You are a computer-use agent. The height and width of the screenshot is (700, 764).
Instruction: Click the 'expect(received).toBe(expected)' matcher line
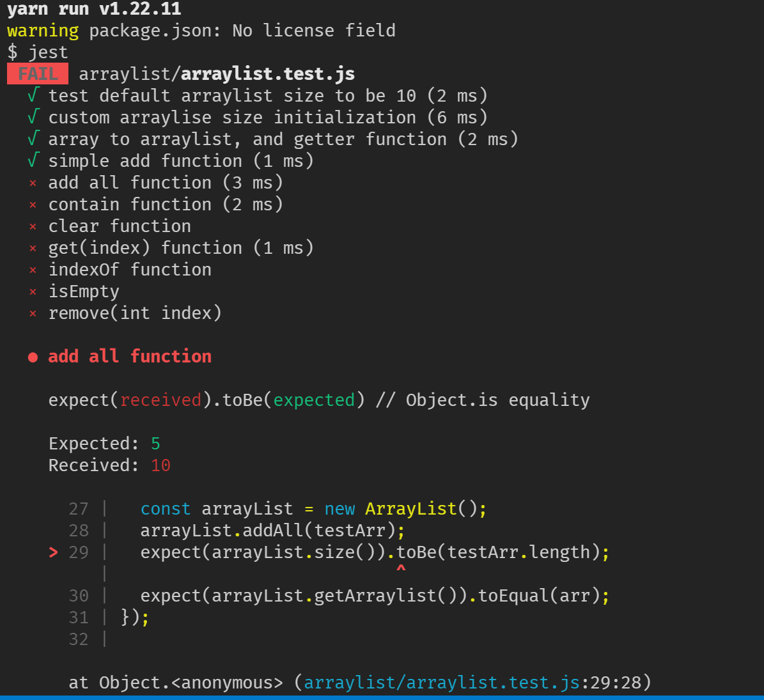tap(319, 400)
